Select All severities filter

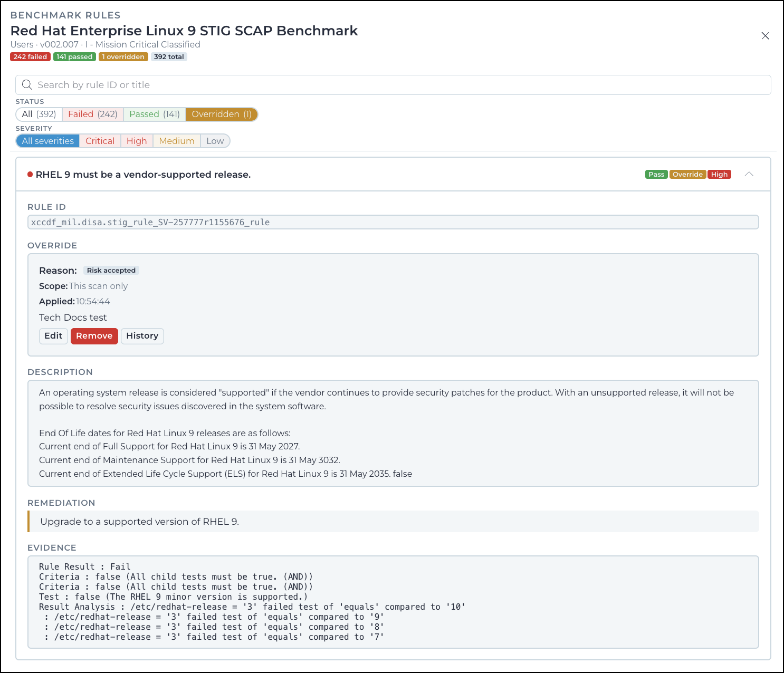[48, 141]
